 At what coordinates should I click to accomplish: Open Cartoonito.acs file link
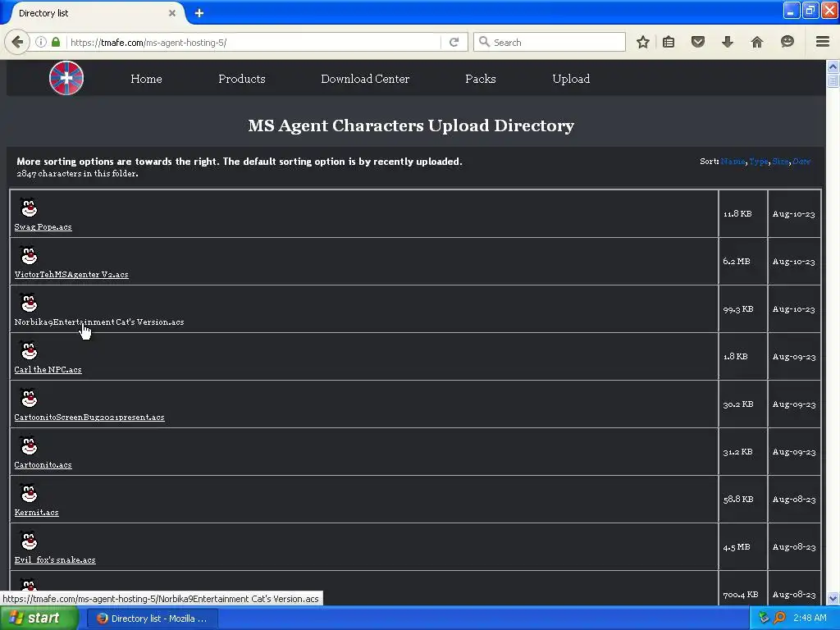pyautogui.click(x=43, y=465)
